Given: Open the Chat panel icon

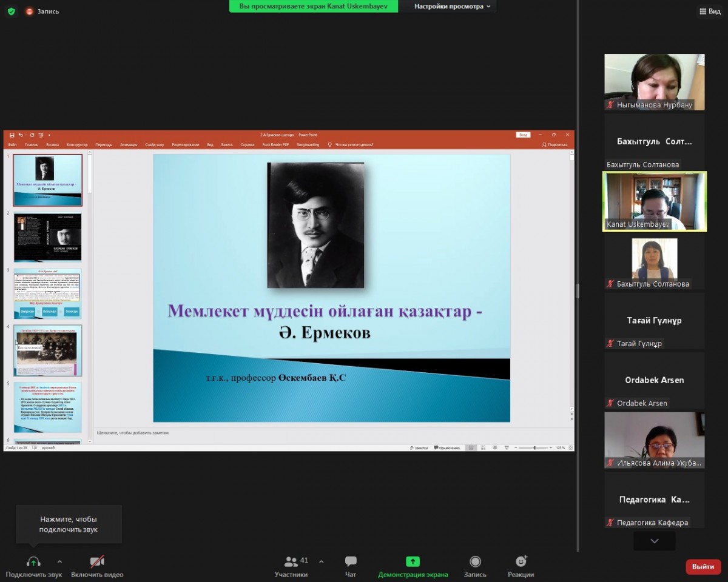Looking at the screenshot, I should pyautogui.click(x=351, y=562).
